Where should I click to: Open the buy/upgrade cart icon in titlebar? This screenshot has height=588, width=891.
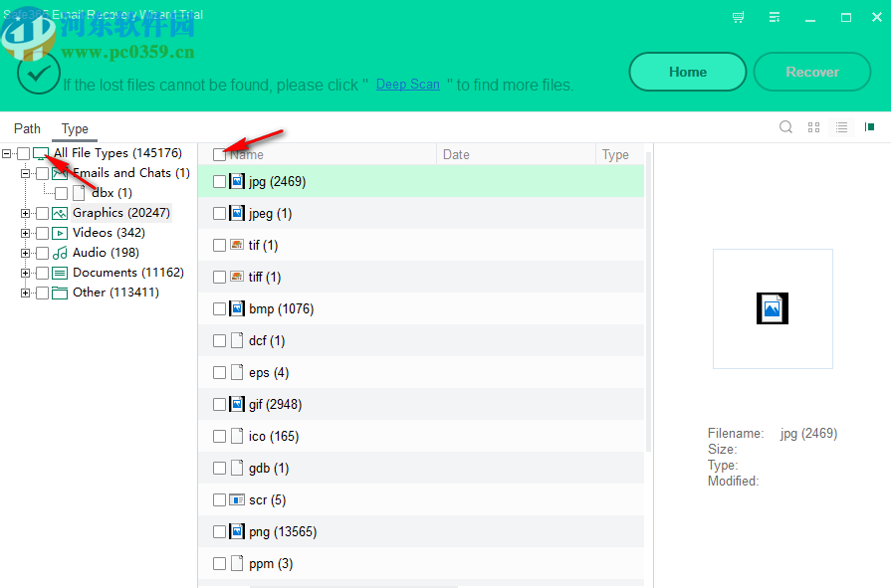(738, 17)
